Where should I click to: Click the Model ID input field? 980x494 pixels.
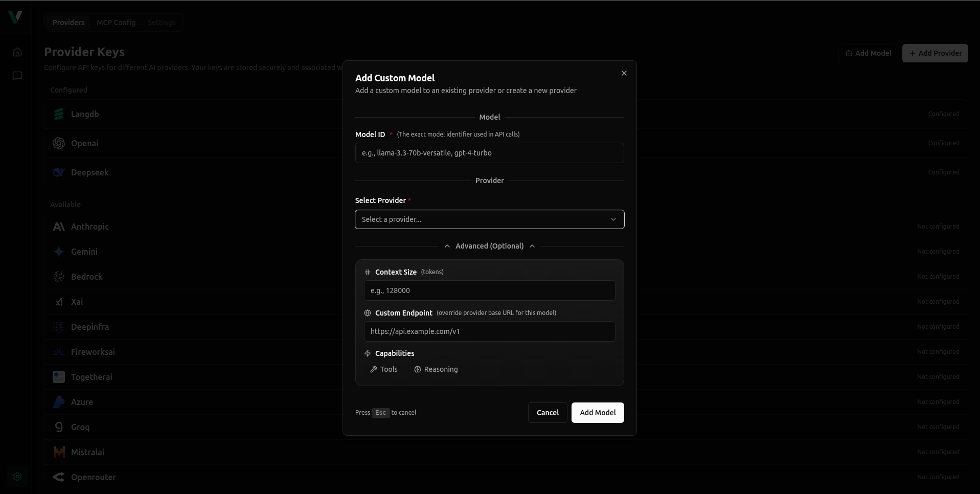[x=489, y=153]
